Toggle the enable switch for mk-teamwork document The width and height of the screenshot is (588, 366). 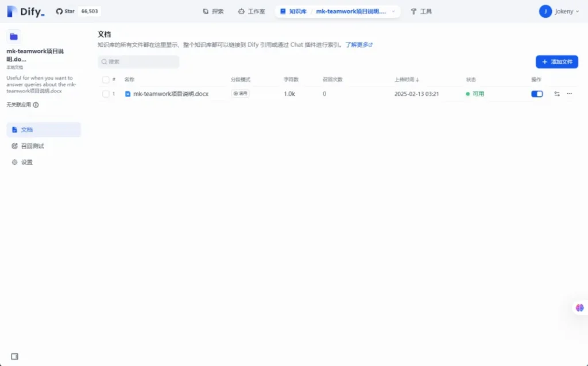coord(537,94)
